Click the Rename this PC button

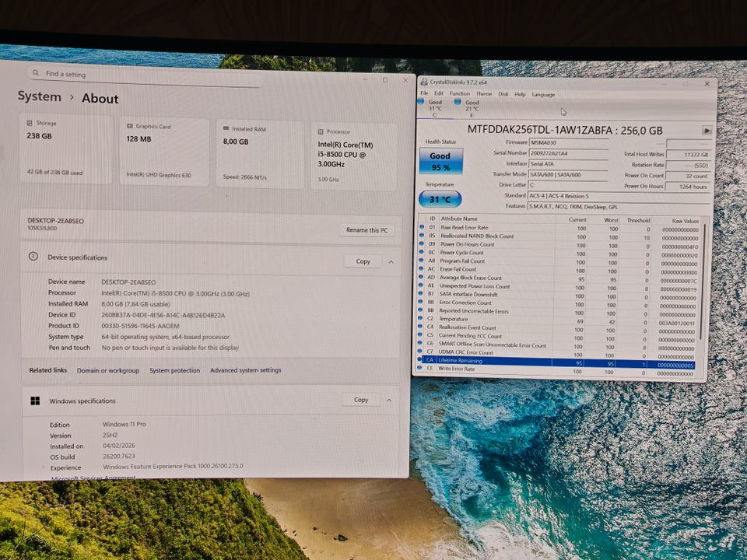point(366,230)
